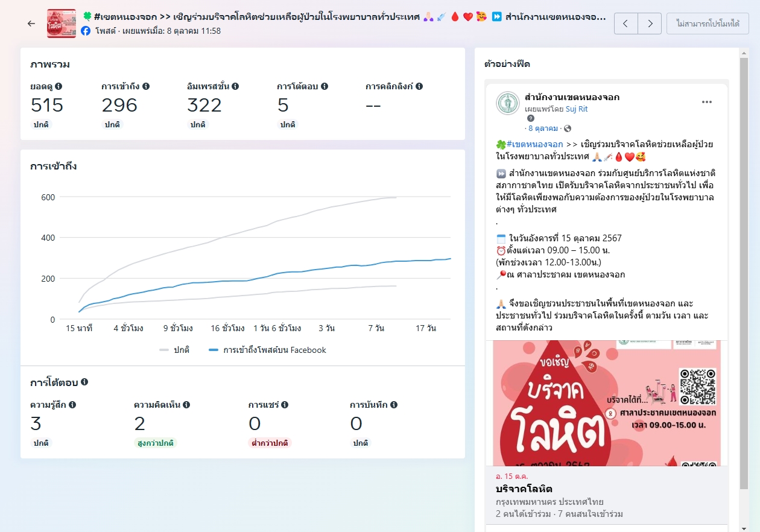Click info icon beside ความรู้สึก
This screenshot has width=760, height=532.
(x=72, y=405)
